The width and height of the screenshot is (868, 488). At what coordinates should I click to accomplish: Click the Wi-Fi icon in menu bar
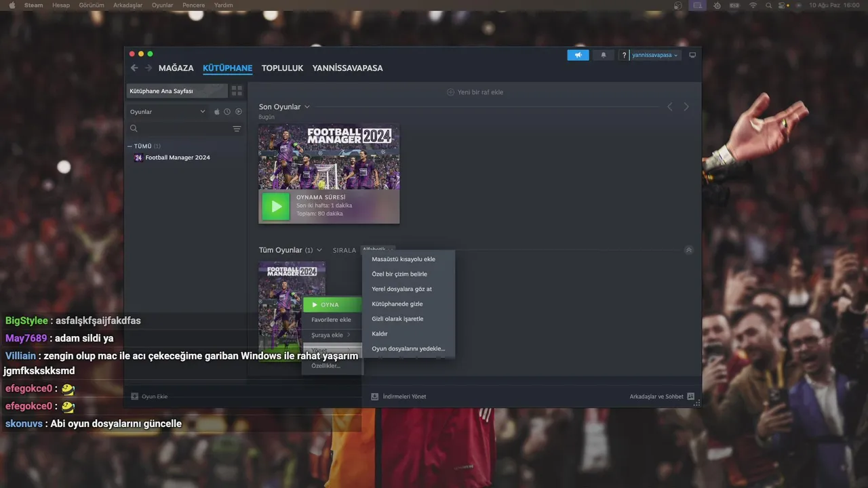tap(753, 5)
